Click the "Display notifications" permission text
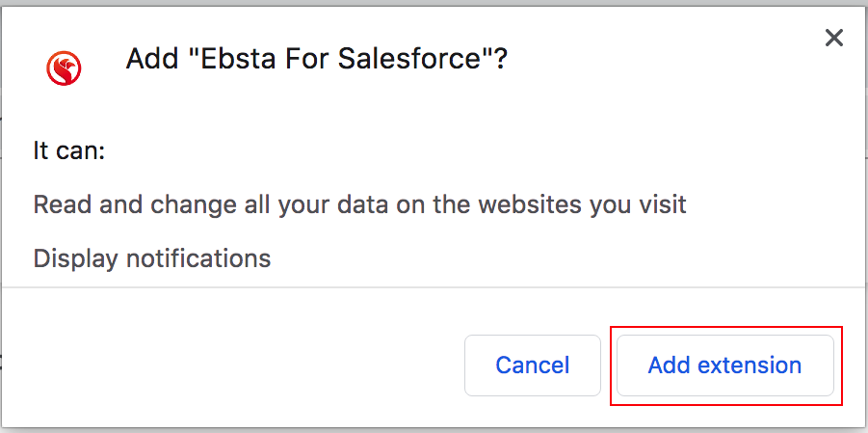The height and width of the screenshot is (433, 868). pyautogui.click(x=152, y=258)
